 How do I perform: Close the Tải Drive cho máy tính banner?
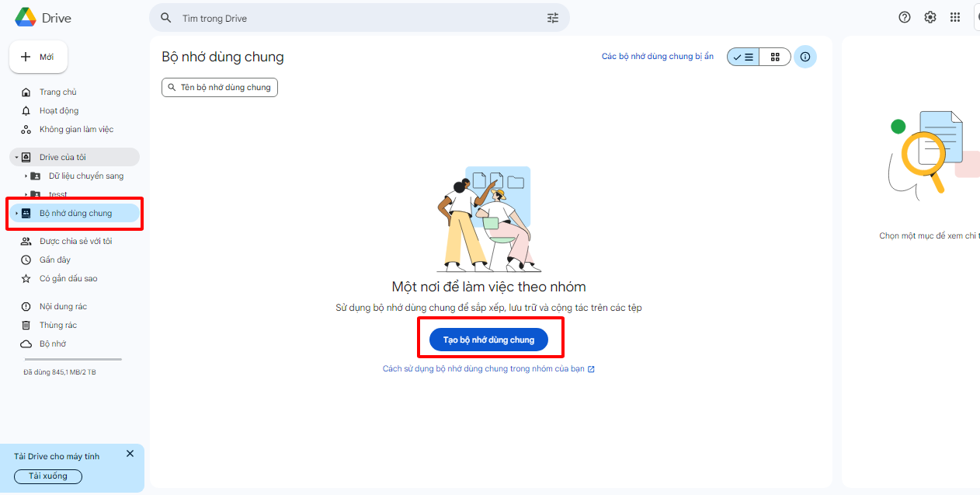point(130,454)
